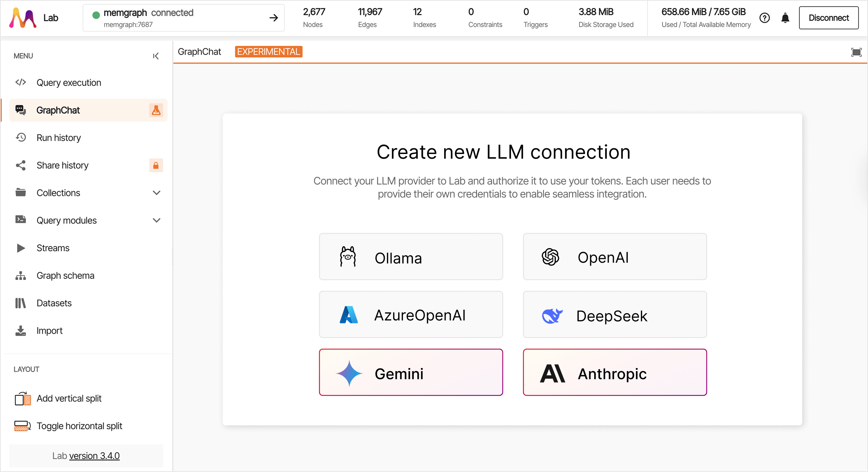Choose AzureOpenAI as LLM provider
The width and height of the screenshot is (868, 472).
coord(411,314)
